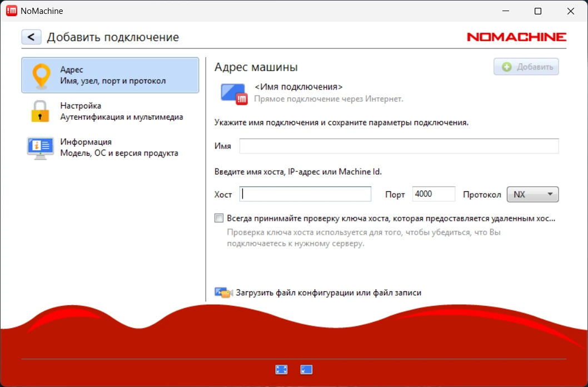The height and width of the screenshot is (387, 588).
Task: Click the fullscreen icon at bottom
Action: click(x=282, y=370)
